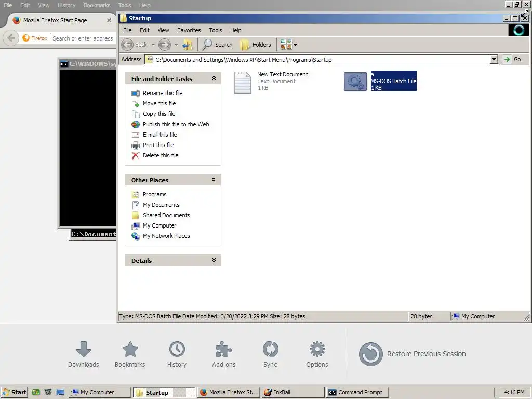Click the Forward arrow in Startup toolbar
Screen dimensions: 532x399
pyautogui.click(x=165, y=45)
